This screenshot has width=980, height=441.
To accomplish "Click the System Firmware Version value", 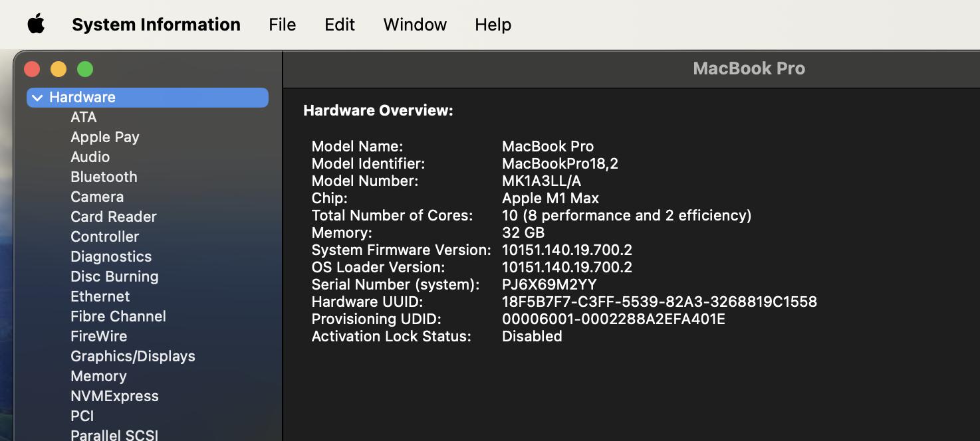I will [567, 250].
